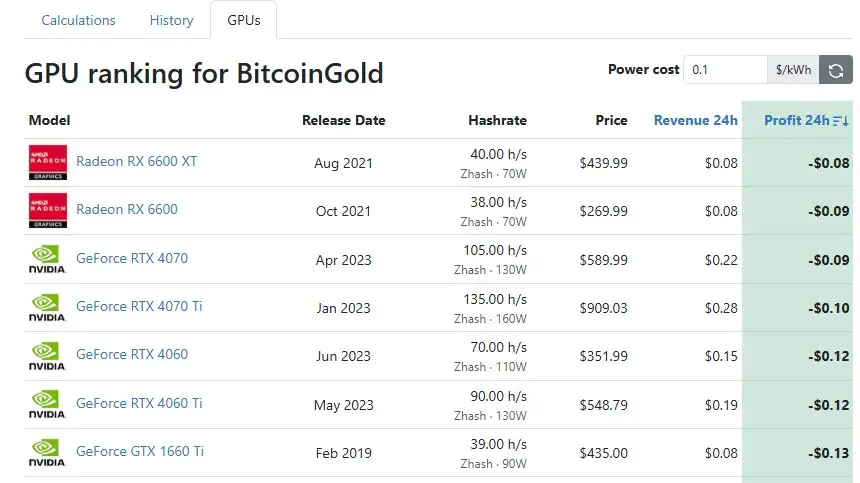Viewport: 860px width, 483px height.
Task: Click the Power cost input field
Action: [725, 70]
